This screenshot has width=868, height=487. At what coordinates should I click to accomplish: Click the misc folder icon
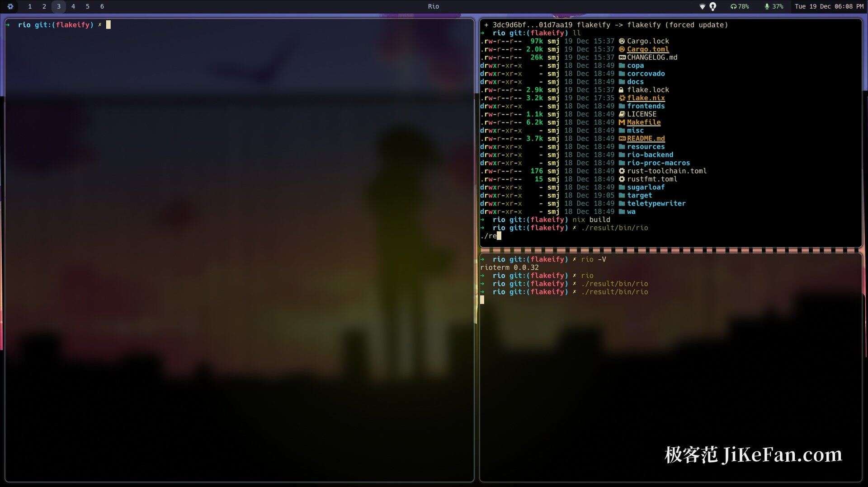point(622,131)
